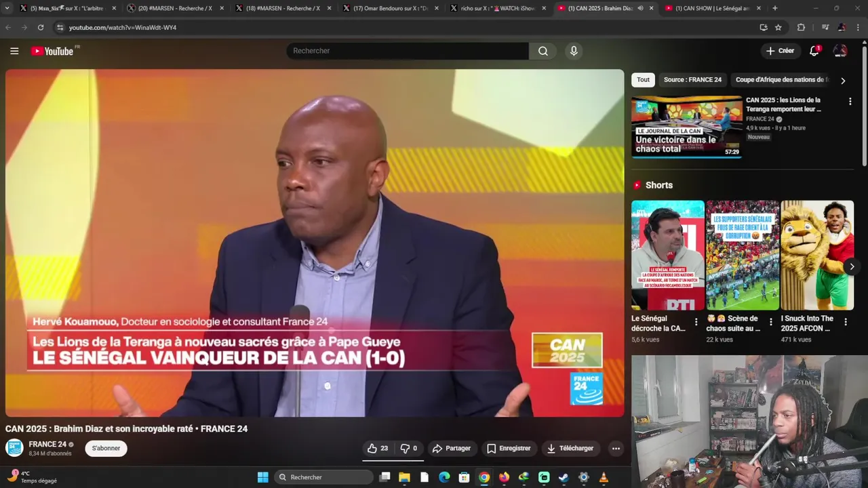Switch to '(20) #MARSEN - Recherche / X' tab
The height and width of the screenshot is (488, 868).
175,8
